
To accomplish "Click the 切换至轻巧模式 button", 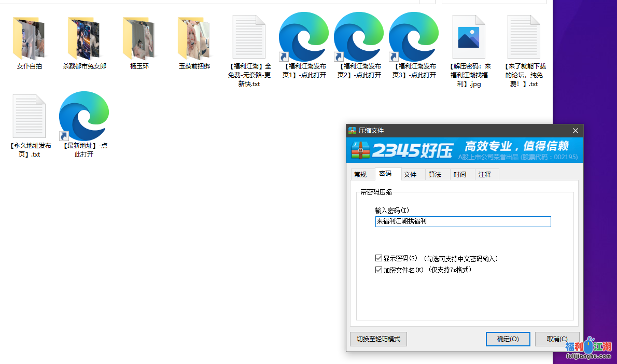I will [378, 339].
